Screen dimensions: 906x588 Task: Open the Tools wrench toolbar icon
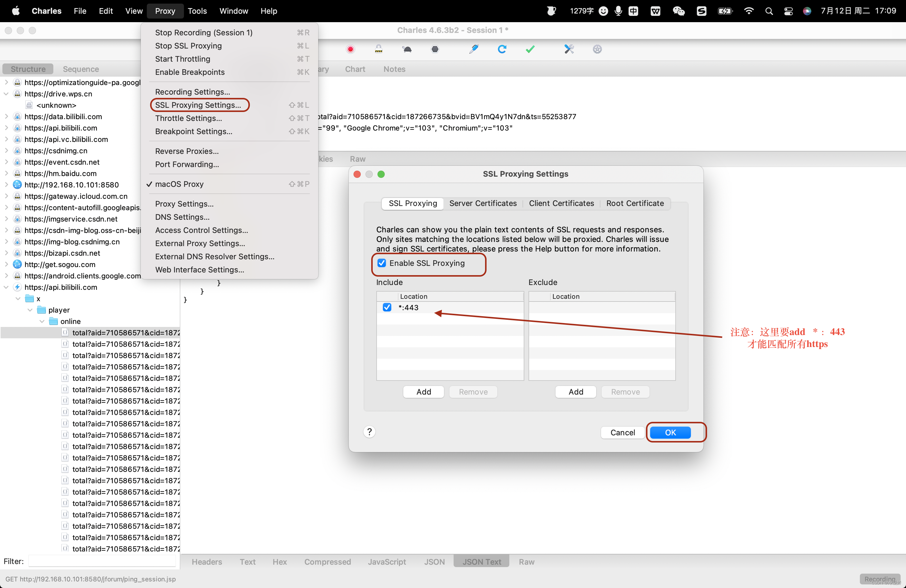569,49
